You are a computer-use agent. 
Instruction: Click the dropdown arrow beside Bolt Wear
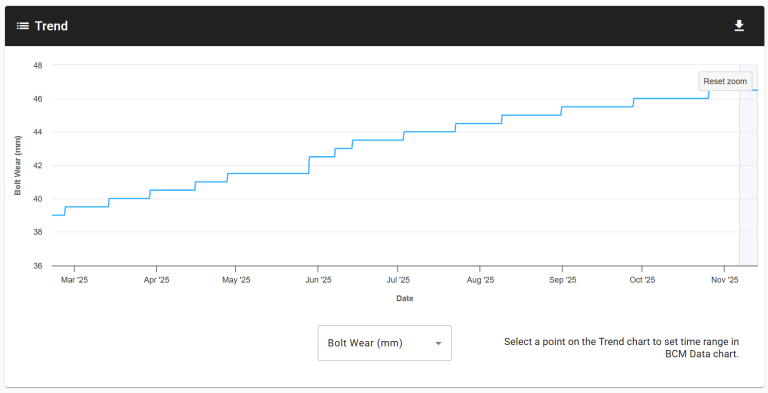(x=438, y=344)
